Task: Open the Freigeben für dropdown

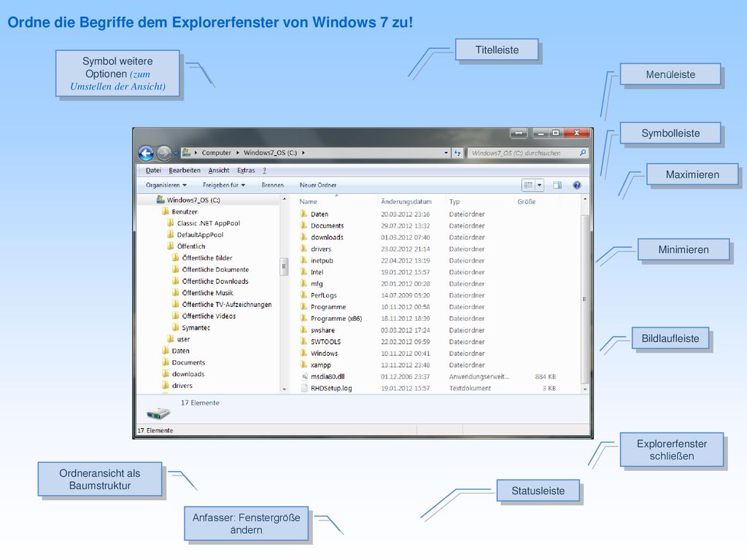Action: (x=224, y=185)
